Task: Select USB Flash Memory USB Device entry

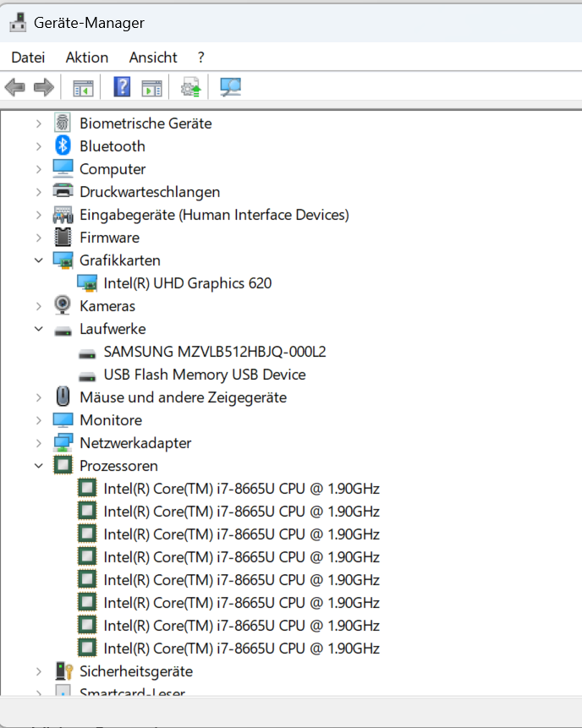Action: tap(205, 375)
